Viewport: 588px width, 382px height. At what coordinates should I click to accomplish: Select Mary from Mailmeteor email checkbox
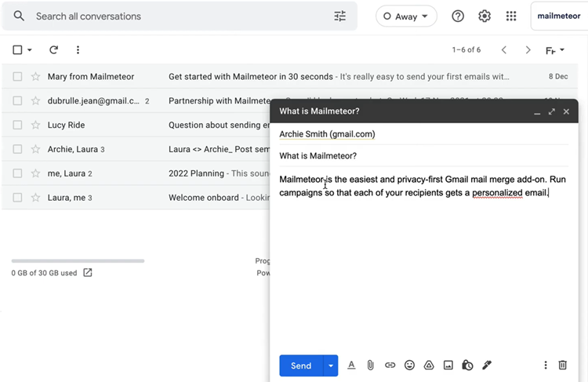(17, 77)
